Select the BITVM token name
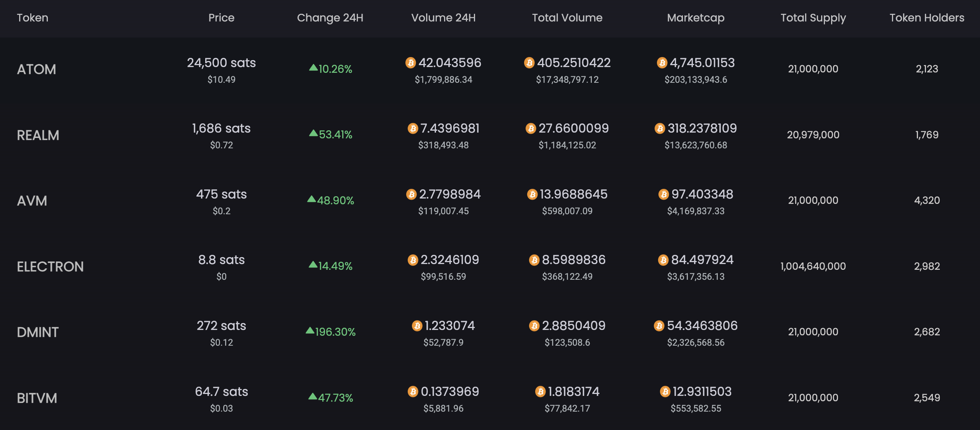 tap(37, 398)
